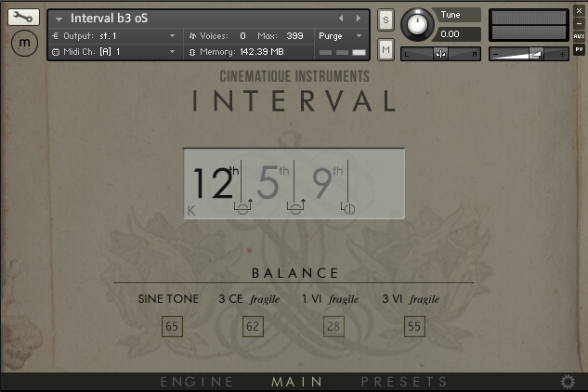Image resolution: width=588 pixels, height=392 pixels.
Task: Switch to the ENGINE tab
Action: point(197,382)
